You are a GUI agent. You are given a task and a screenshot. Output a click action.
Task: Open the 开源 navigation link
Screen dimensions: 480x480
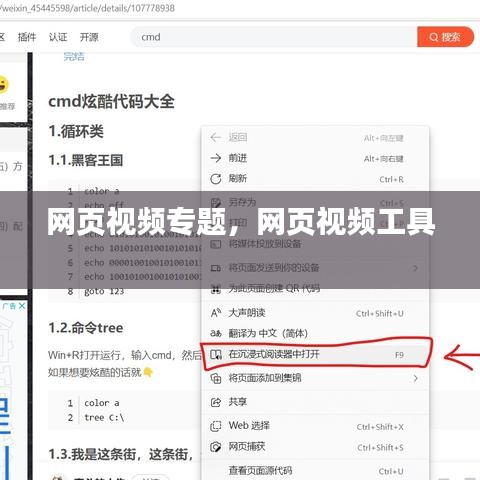tap(89, 37)
